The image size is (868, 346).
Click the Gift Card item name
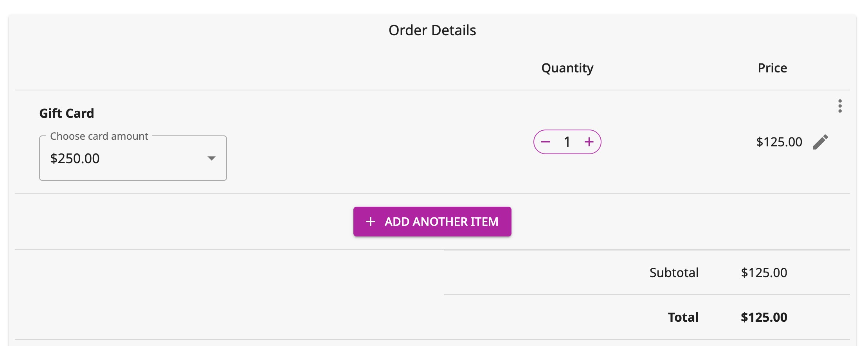pyautogui.click(x=66, y=113)
